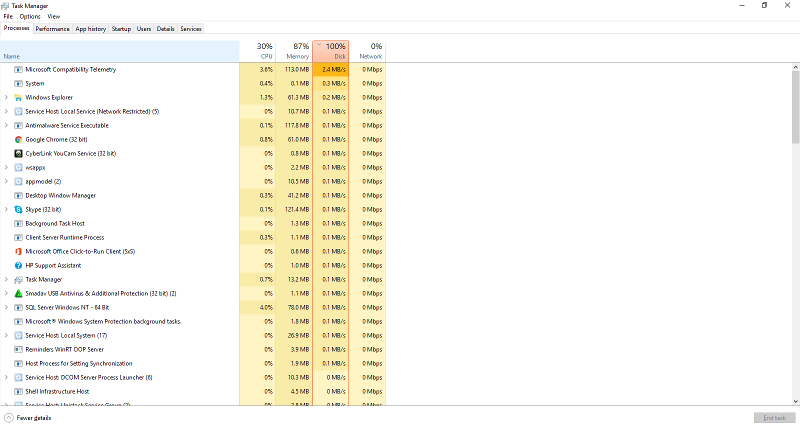Click the wsappx gear icon

coord(18,167)
